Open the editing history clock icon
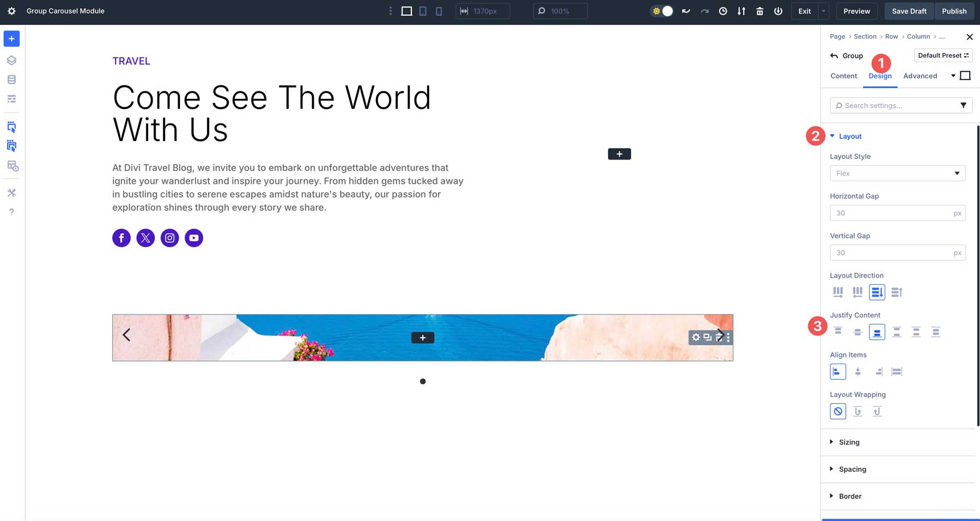 723,11
